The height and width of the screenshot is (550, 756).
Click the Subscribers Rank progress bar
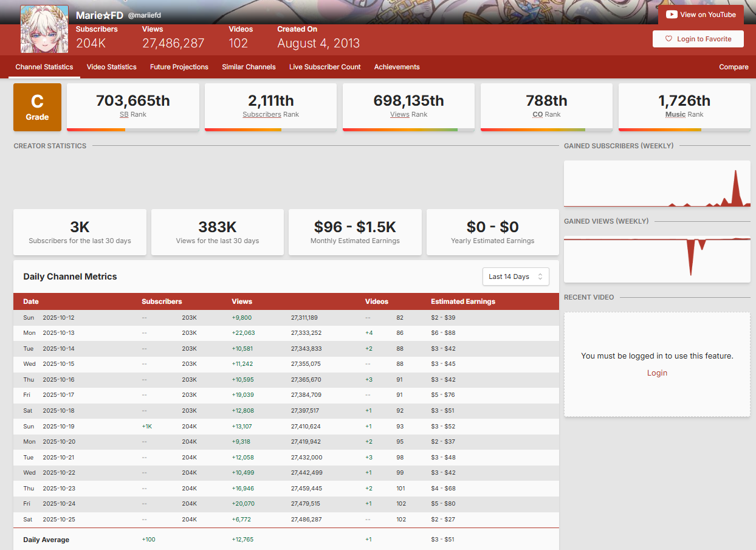pos(270,129)
